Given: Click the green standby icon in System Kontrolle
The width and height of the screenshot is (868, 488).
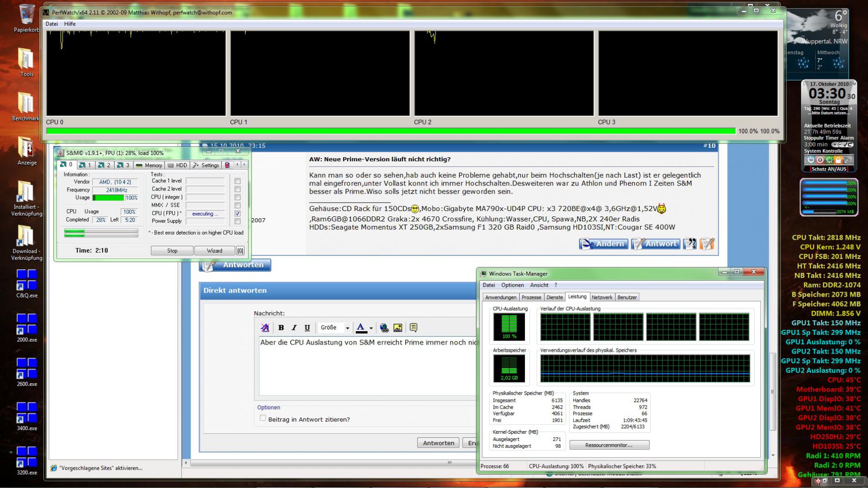Looking at the screenshot, I should click(829, 160).
